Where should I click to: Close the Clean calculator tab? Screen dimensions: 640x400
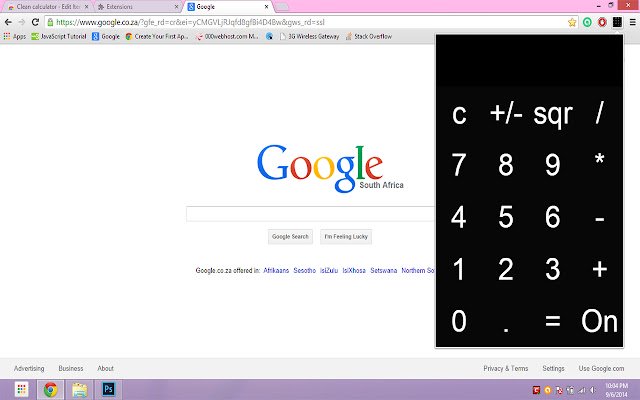pos(86,7)
